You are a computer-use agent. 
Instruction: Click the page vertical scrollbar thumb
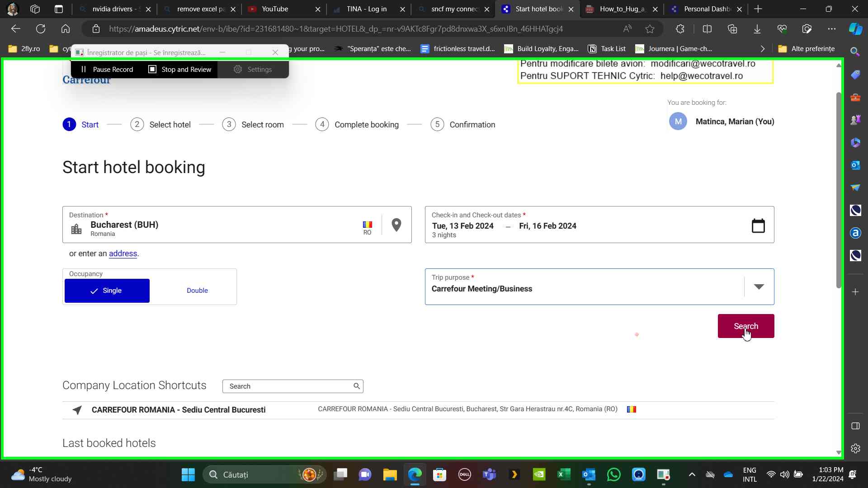tap(839, 190)
